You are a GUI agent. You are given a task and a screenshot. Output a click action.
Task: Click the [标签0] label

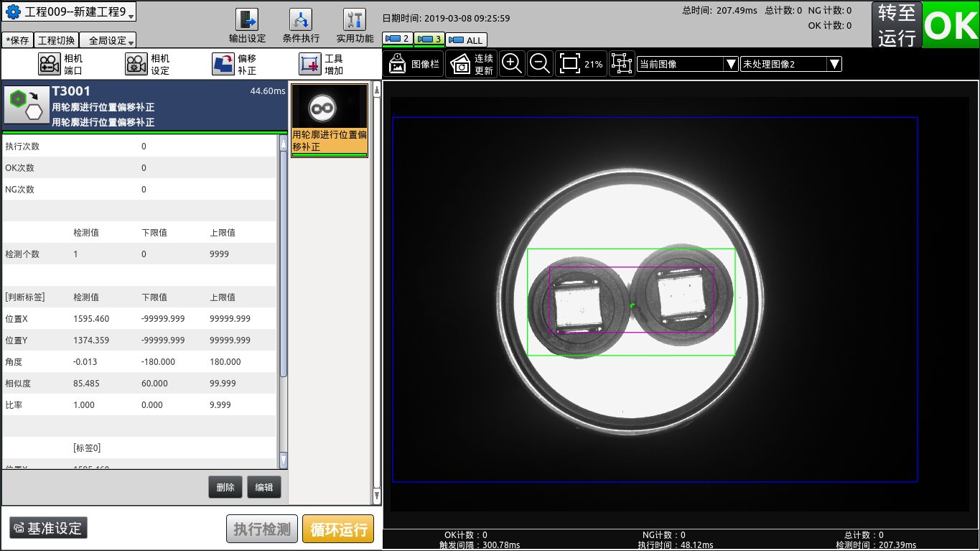(87, 448)
